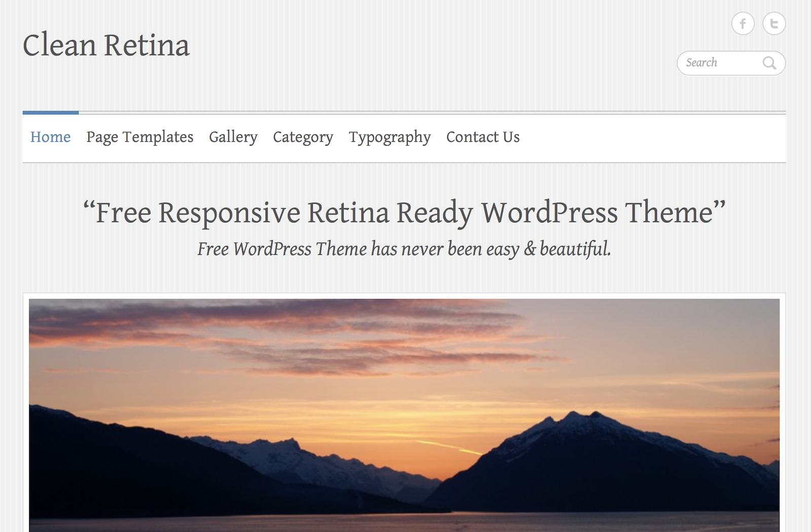Open the Typography menu item
Screen dimensions: 811x532
pos(390,137)
